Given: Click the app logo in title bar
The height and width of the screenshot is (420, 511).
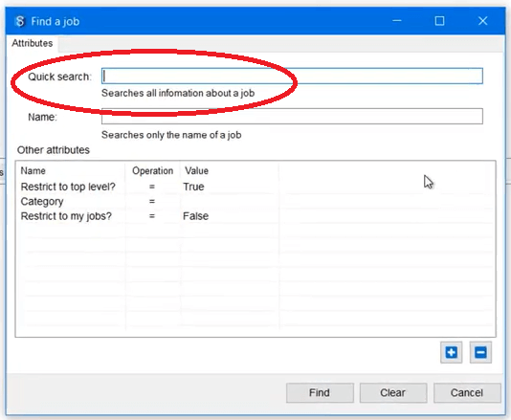Looking at the screenshot, I should [x=19, y=21].
